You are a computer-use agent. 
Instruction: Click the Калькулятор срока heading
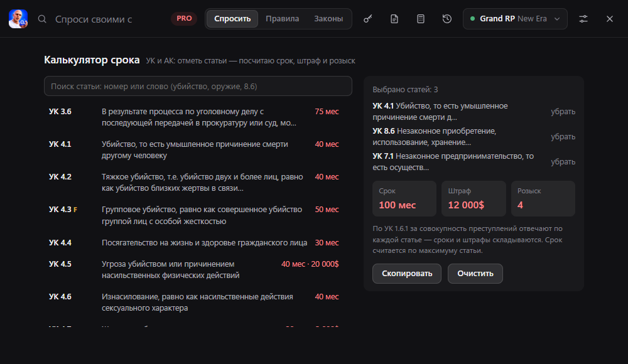click(x=92, y=60)
